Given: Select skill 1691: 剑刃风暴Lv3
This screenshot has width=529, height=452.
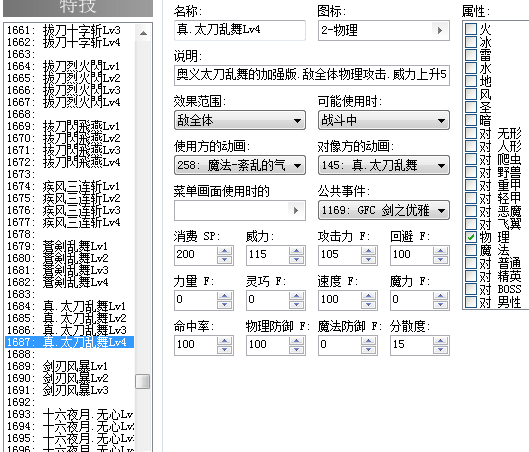Looking at the screenshot, I should coord(70,390).
